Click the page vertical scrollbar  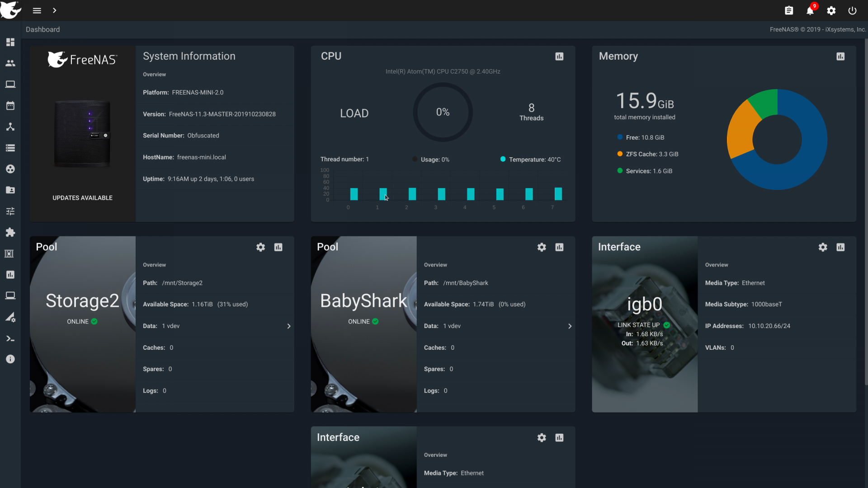point(866,212)
